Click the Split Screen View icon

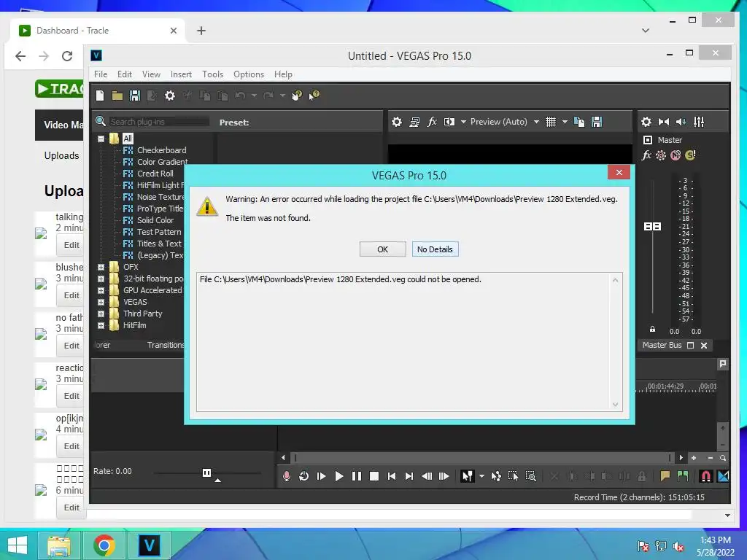pos(449,122)
